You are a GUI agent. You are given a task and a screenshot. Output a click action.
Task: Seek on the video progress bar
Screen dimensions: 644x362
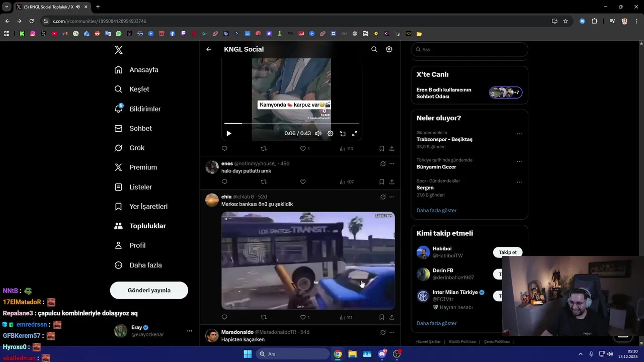point(292,123)
